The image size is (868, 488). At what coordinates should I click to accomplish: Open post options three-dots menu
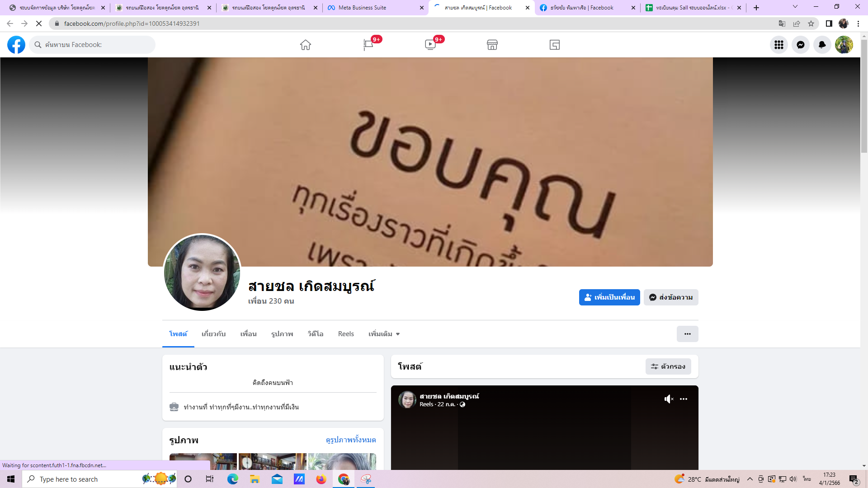(684, 399)
